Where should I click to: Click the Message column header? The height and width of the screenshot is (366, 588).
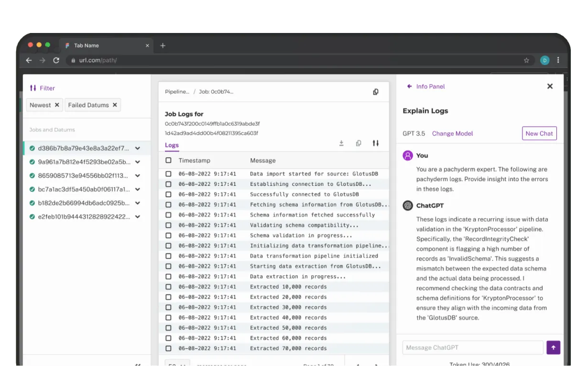click(263, 161)
